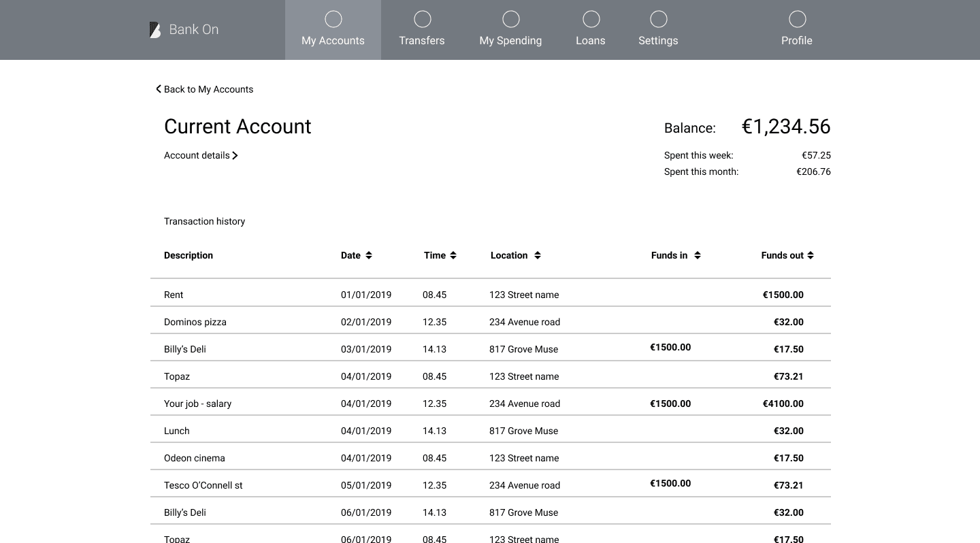The height and width of the screenshot is (543, 980).
Task: Sort transactions by the Date sort arrows
Action: coord(369,255)
